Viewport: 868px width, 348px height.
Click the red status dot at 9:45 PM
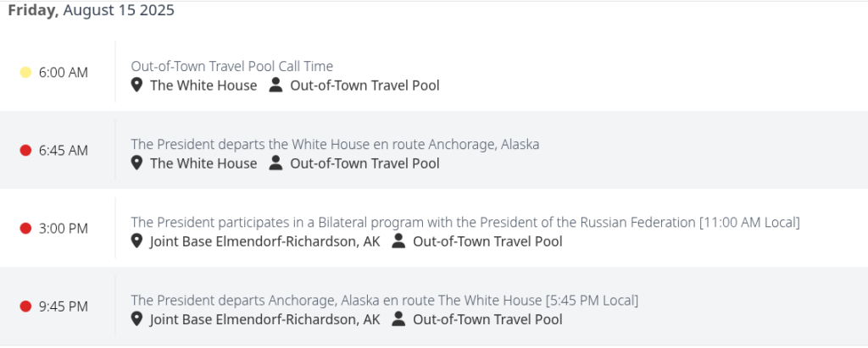(x=25, y=307)
